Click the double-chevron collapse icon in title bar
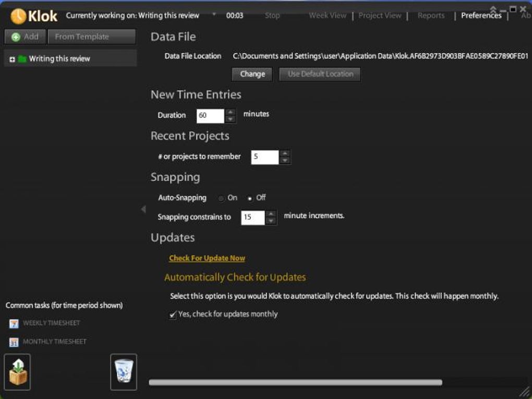Image resolution: width=532 pixels, height=399 pixels. pyautogui.click(x=493, y=9)
